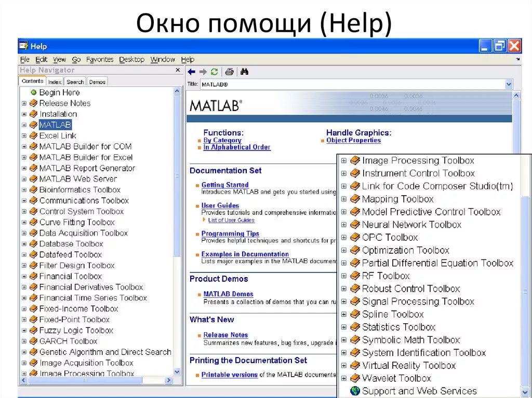Click the book icon beside Curve Fitting Toolbox
532x398 pixels.
(33, 223)
